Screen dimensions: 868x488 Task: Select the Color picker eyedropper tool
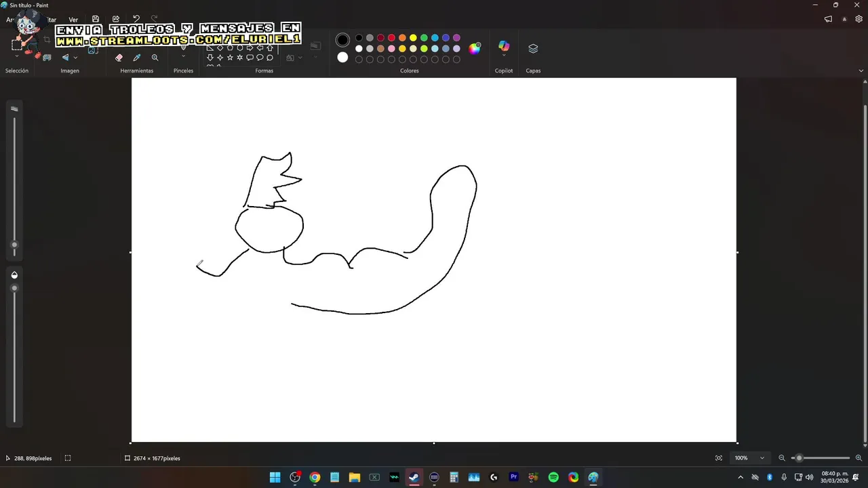point(137,58)
